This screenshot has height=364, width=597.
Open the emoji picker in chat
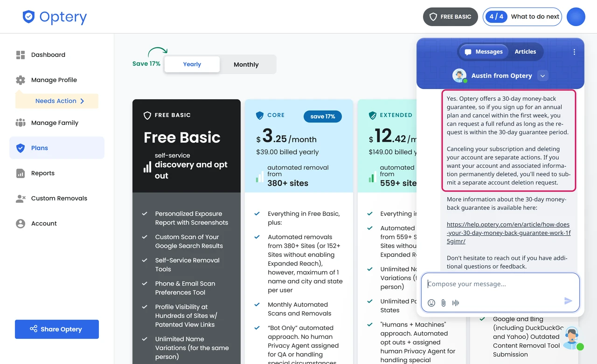pos(431,303)
